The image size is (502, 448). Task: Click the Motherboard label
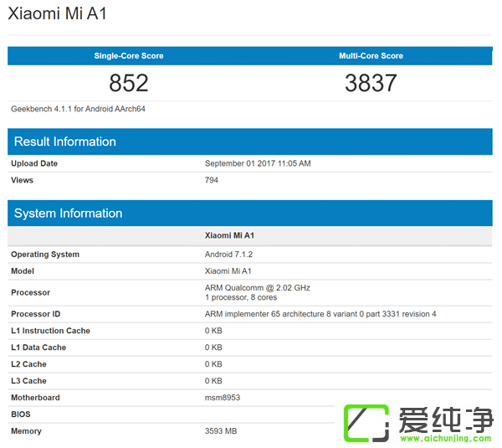[x=35, y=398]
